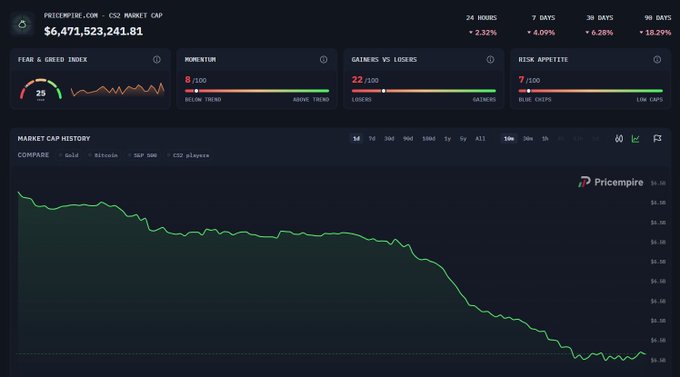Viewport: 680px width, 377px height.
Task: Click the Risk Appetite slider marker
Action: [x=529, y=91]
